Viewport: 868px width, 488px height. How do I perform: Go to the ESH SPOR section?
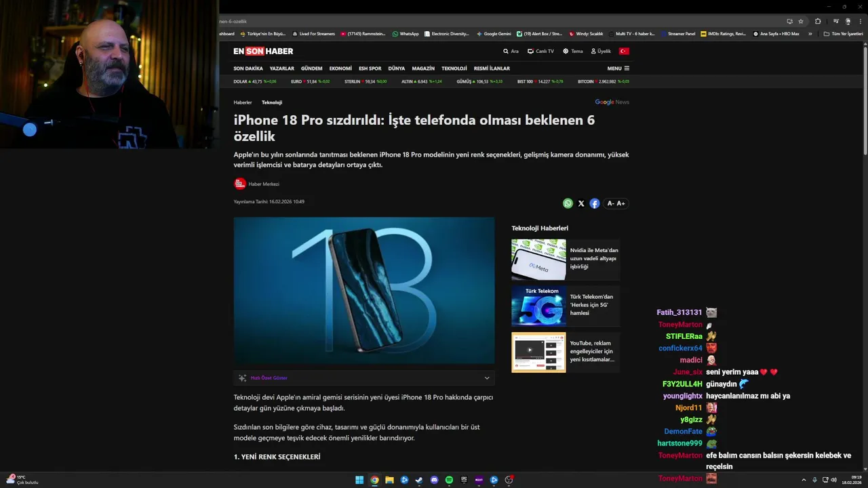click(x=370, y=68)
